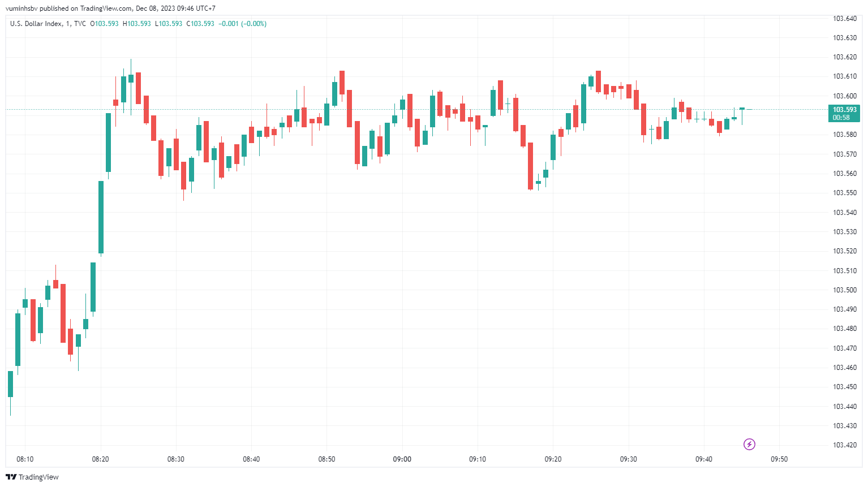Click the 09:50 time axis label
The height and width of the screenshot is (487, 868).
[x=779, y=459]
